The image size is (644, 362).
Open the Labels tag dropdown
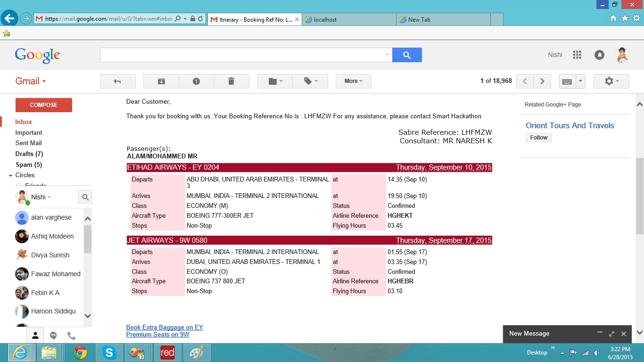point(310,81)
